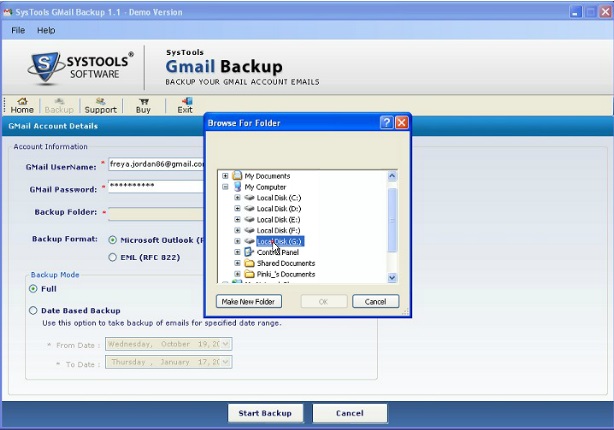Open the Home toolbar item
614x430 pixels.
coord(22,106)
